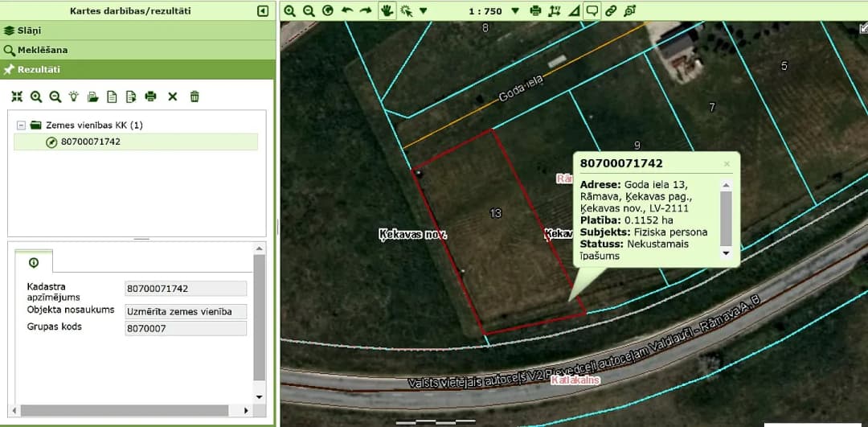Click the popup title 80700071742
The width and height of the screenshot is (868, 427).
621,163
